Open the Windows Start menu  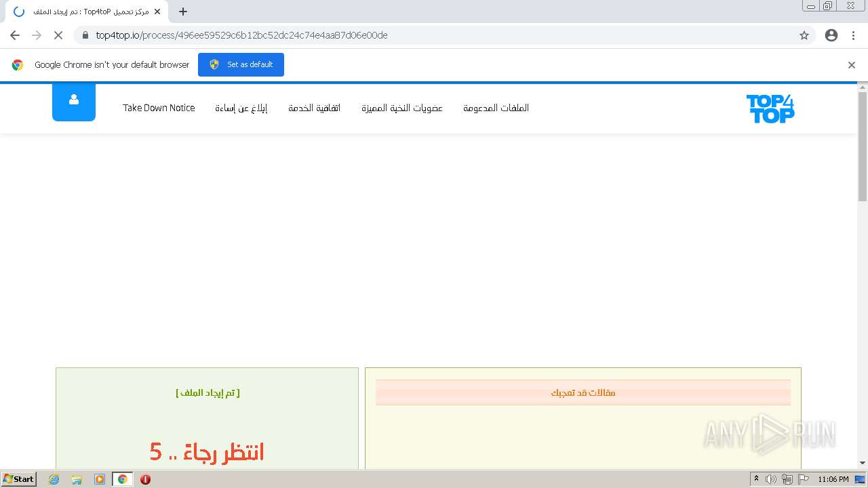click(x=19, y=479)
